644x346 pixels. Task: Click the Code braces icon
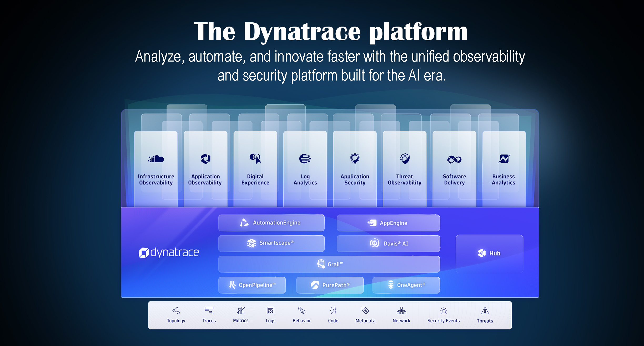[x=333, y=310]
